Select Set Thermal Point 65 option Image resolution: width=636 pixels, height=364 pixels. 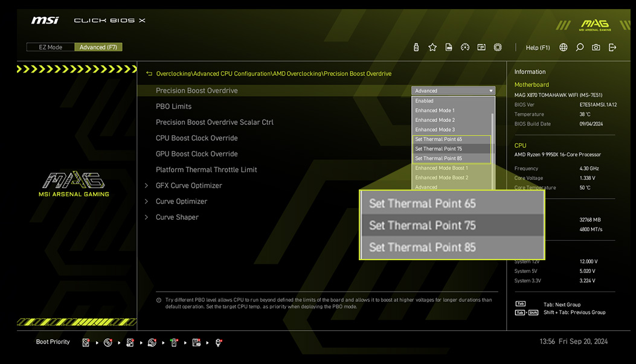point(438,139)
